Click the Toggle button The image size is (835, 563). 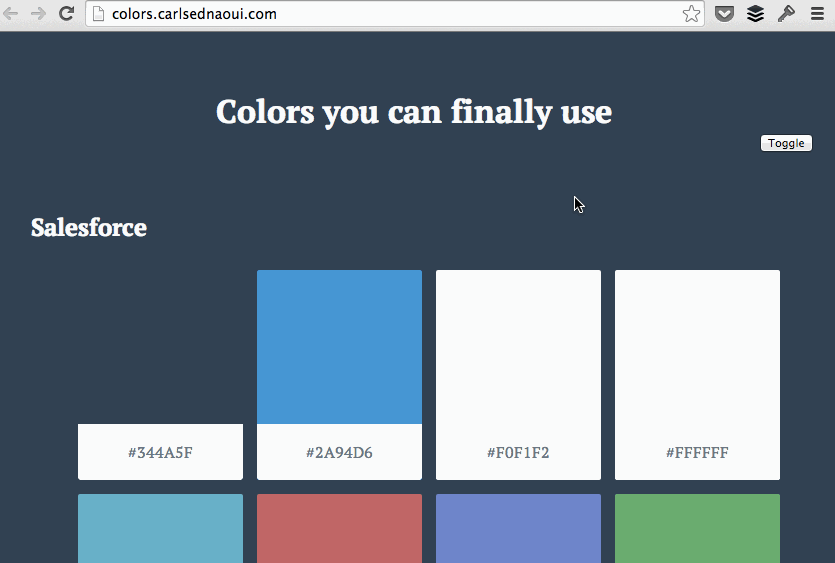(x=786, y=143)
